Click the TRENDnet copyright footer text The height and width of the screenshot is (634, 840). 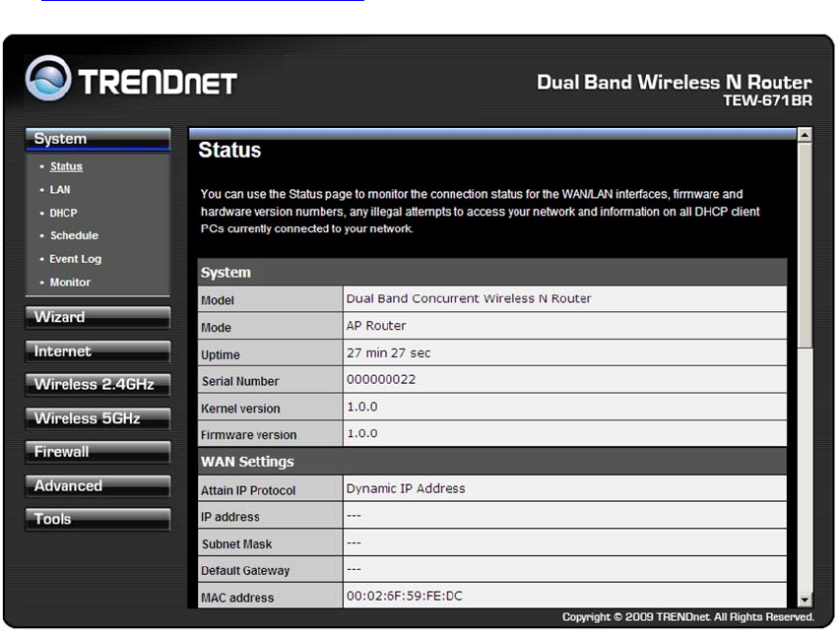[x=688, y=617]
